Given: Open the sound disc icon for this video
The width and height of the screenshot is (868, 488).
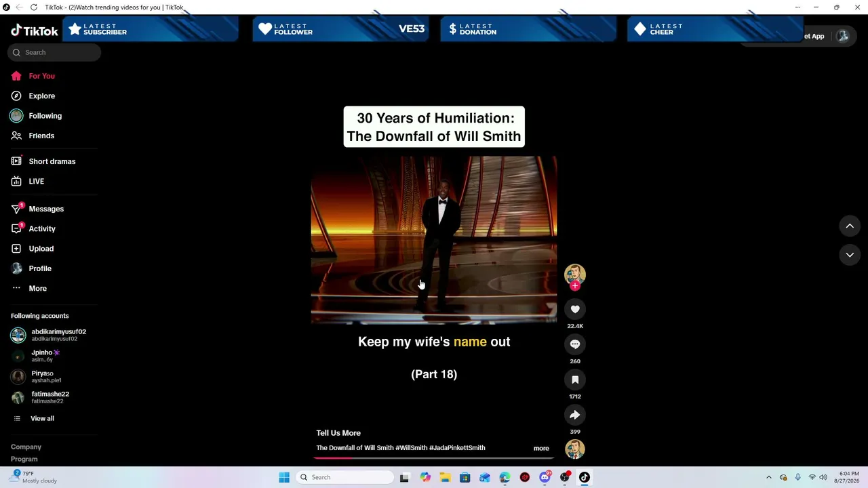Looking at the screenshot, I should (575, 449).
